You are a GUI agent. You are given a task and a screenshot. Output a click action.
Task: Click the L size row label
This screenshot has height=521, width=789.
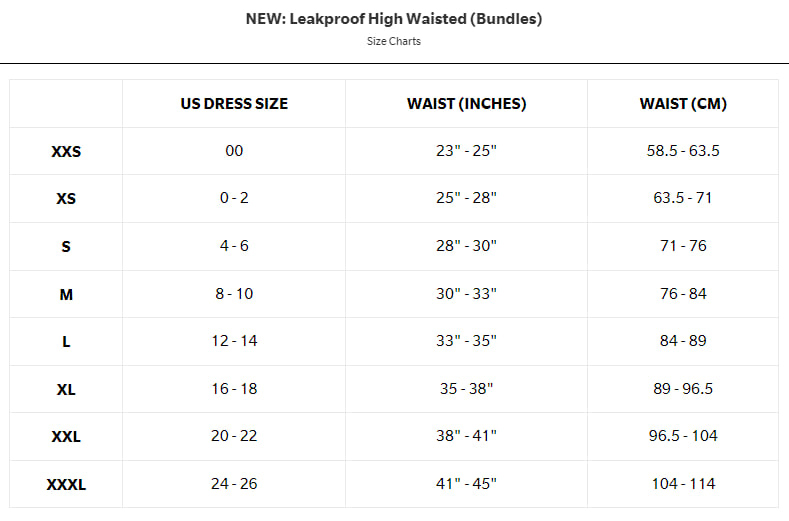coord(66,342)
